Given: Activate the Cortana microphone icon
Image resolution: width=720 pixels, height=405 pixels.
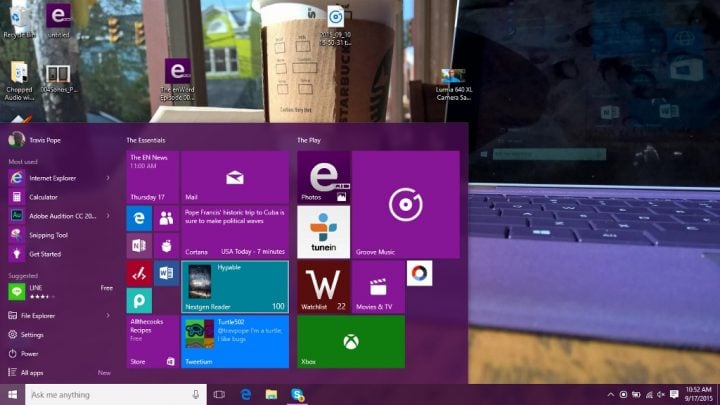Looking at the screenshot, I should pyautogui.click(x=196, y=394).
